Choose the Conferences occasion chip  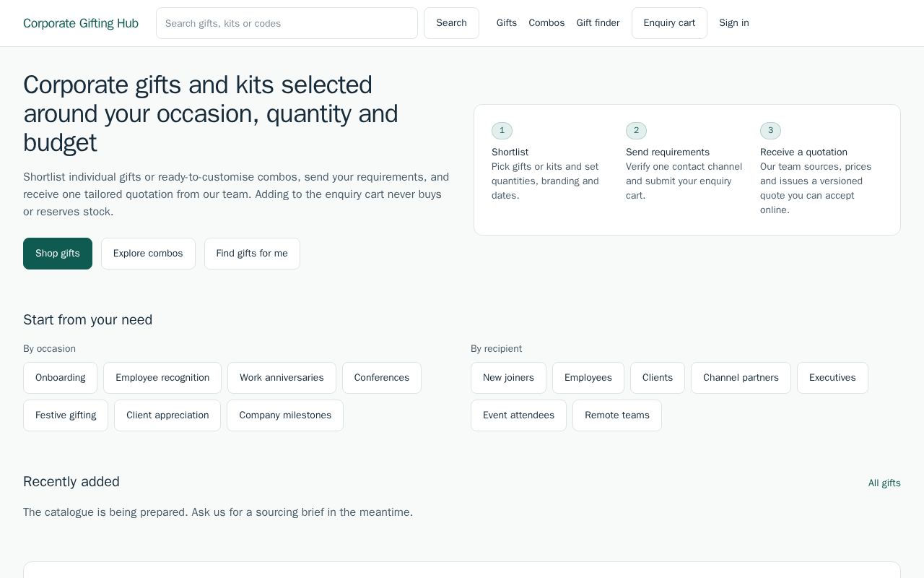coord(382,378)
